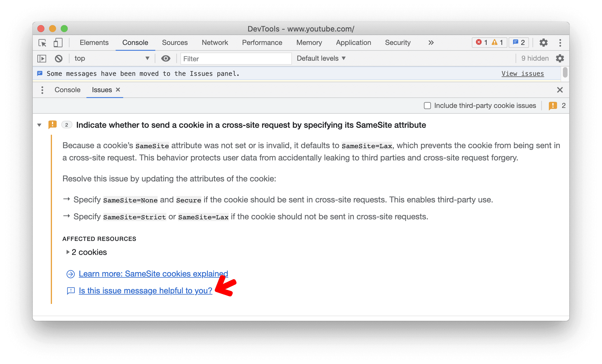This screenshot has width=602, height=364.
Task: Click the DevTools settings gear icon
Action: tap(543, 42)
